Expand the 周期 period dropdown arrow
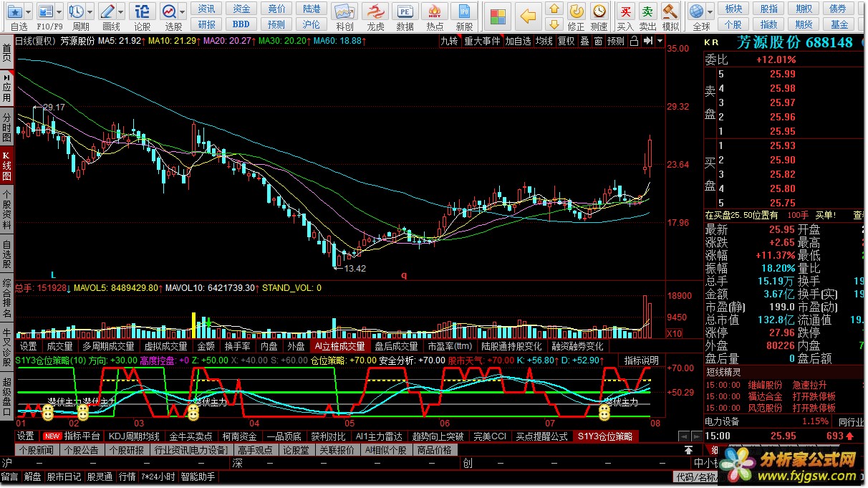The image size is (868, 488). (90, 11)
